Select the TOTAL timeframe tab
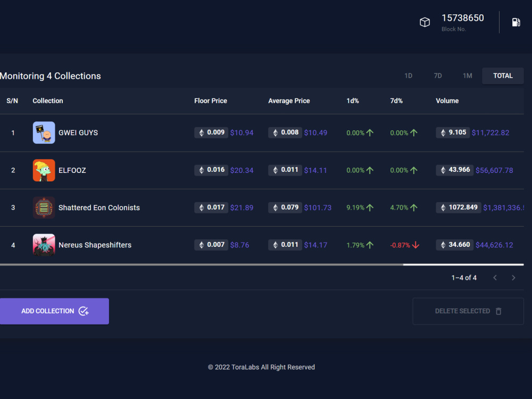Image resolution: width=532 pixels, height=399 pixels. pyautogui.click(x=503, y=76)
